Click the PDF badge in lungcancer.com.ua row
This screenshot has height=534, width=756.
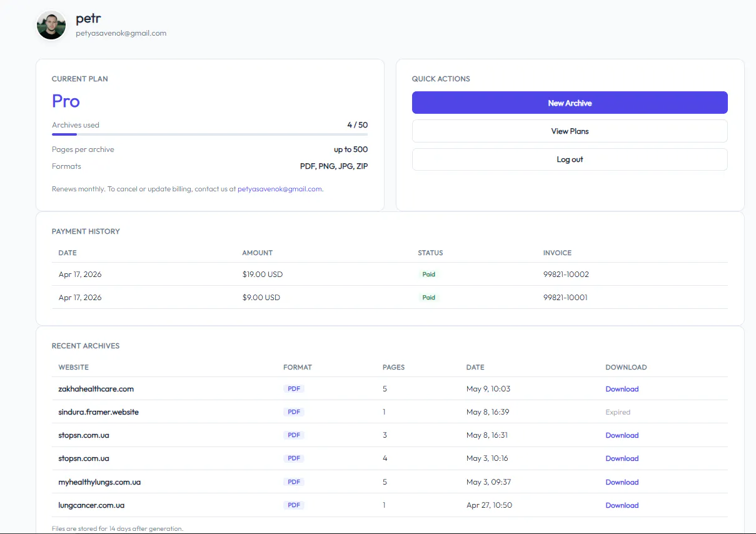[294, 505]
